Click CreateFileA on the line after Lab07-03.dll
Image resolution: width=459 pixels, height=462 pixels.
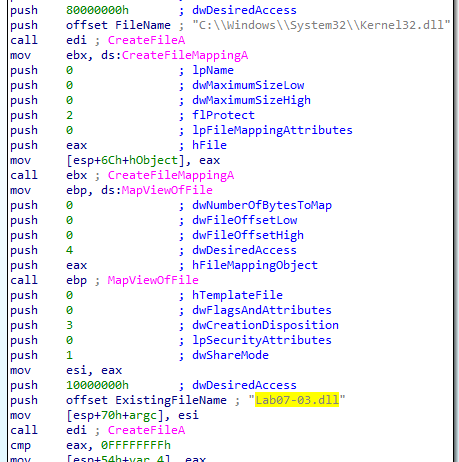pyautogui.click(x=146, y=430)
